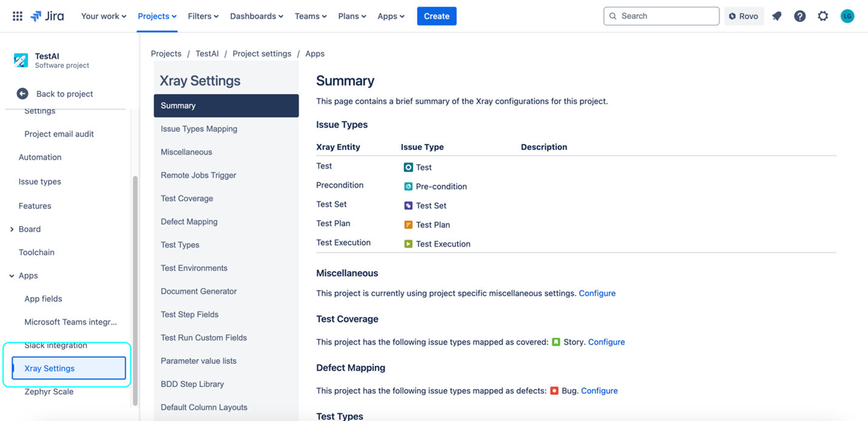The image size is (868, 421).
Task: Open the Your work dropdown
Action: point(104,16)
